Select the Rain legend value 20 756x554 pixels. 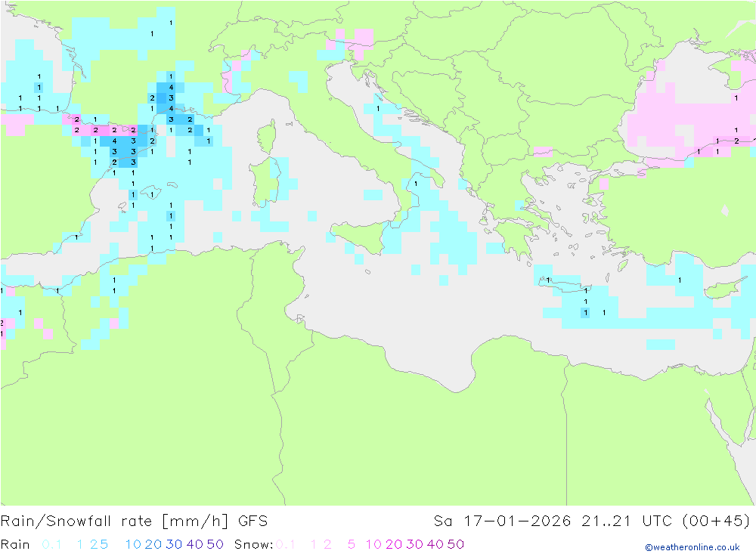(153, 544)
